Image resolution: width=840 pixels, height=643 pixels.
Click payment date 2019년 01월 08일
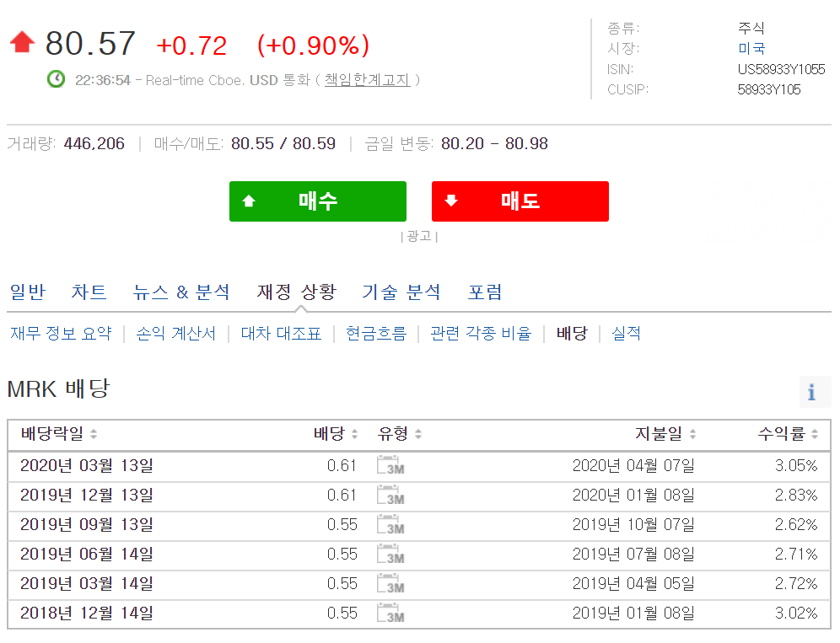click(633, 613)
